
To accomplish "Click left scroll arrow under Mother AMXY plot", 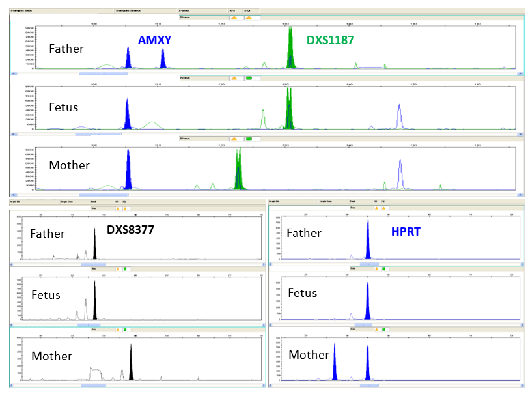I will tap(13, 195).
